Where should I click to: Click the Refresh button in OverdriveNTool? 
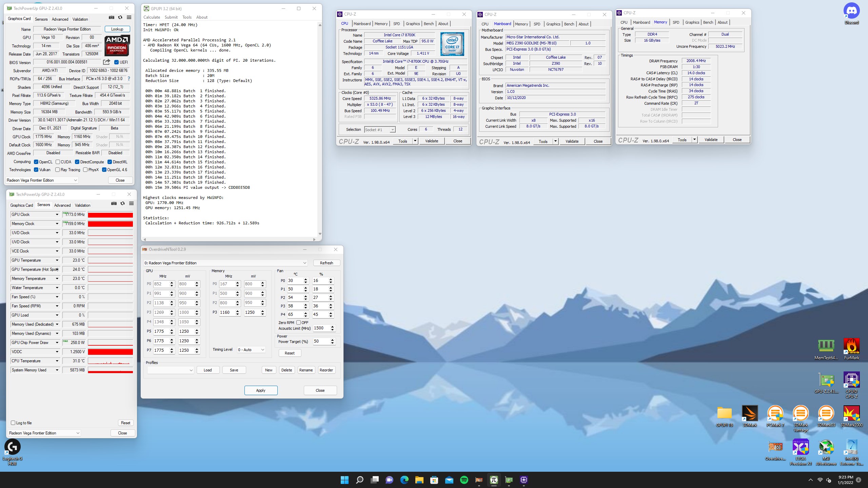[326, 263]
